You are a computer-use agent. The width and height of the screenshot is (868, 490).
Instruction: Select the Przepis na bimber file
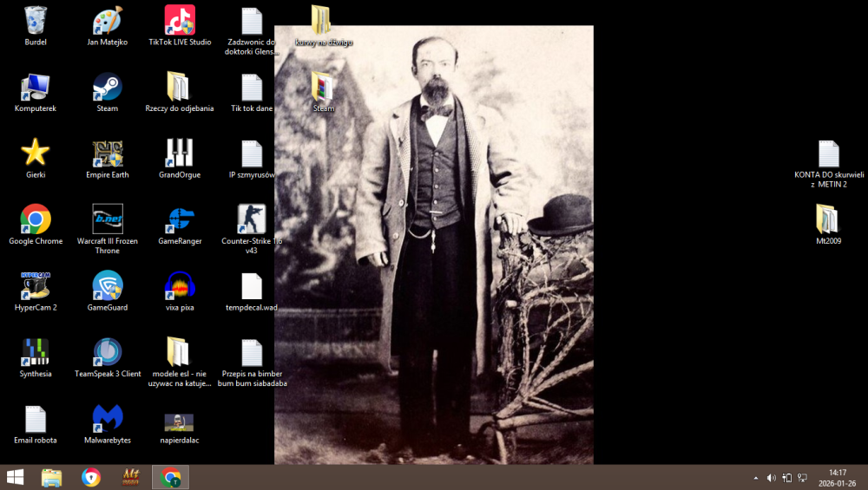tap(252, 353)
